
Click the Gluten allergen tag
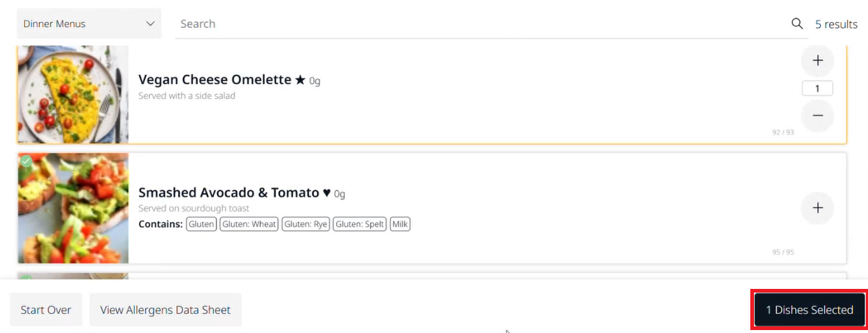(x=202, y=225)
